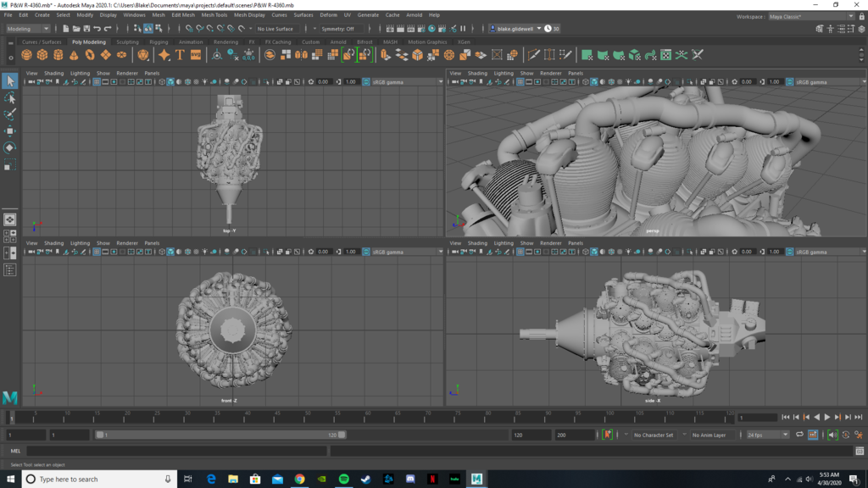
Task: Click the four-view layout icon in the toolbox
Action: [x=10, y=235]
